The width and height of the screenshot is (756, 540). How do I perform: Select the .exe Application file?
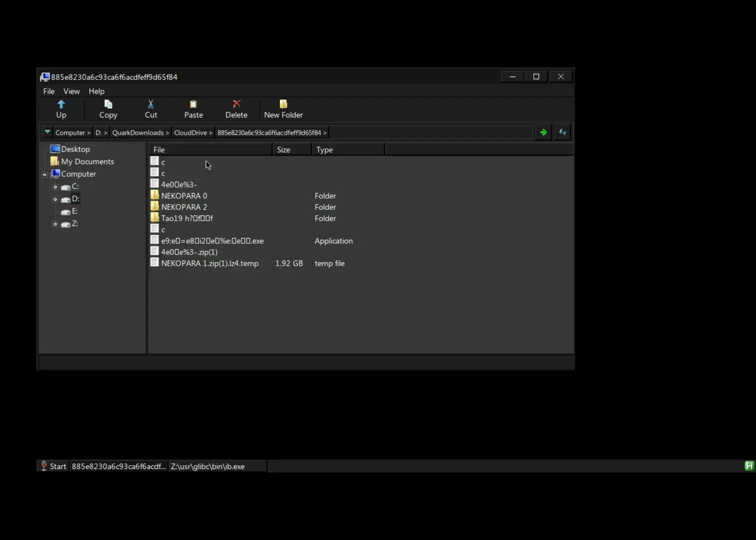click(212, 240)
